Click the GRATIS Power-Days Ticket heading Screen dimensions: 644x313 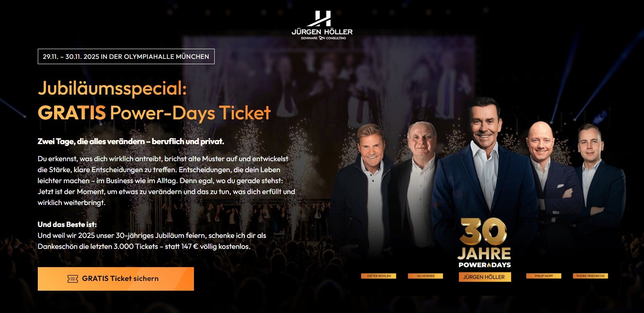(x=154, y=113)
